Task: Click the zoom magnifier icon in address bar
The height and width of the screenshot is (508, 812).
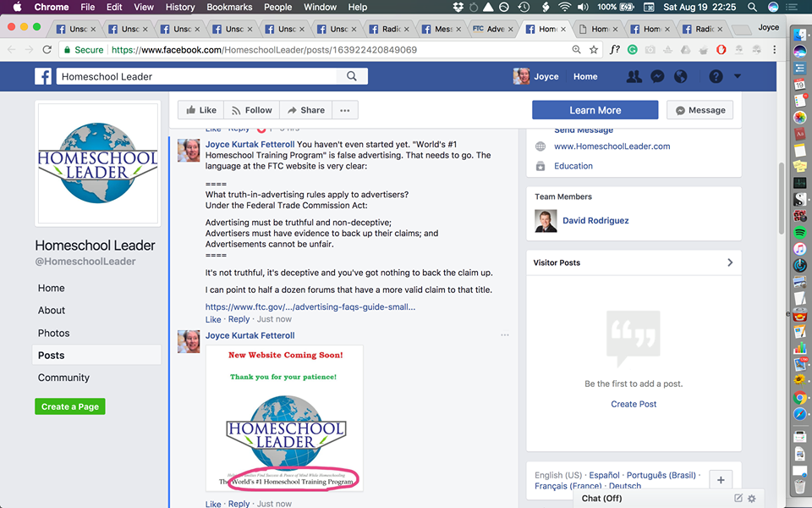Action: pos(576,50)
